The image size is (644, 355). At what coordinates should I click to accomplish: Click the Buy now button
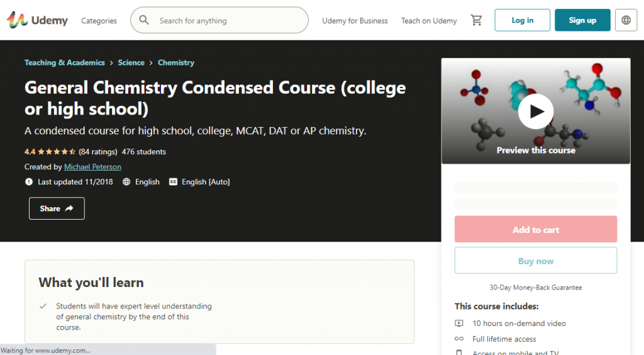(536, 261)
